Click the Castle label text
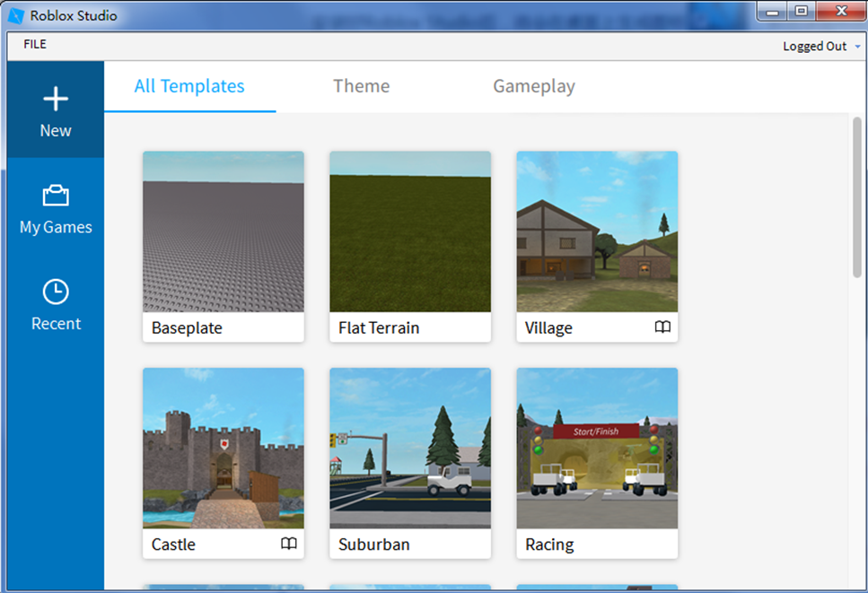The image size is (868, 593). click(x=173, y=545)
